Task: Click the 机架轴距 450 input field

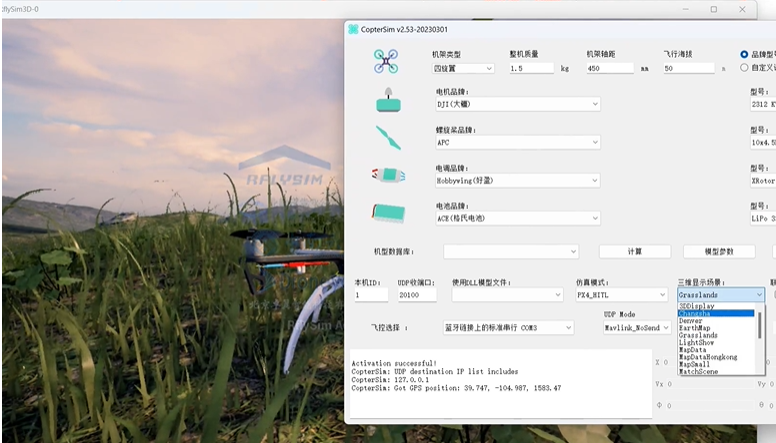Action: tap(610, 68)
